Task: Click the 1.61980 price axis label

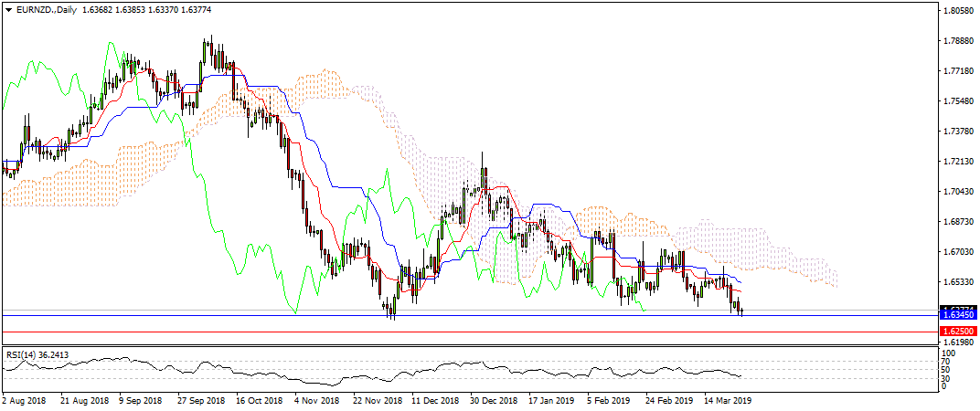Action: 958,342
